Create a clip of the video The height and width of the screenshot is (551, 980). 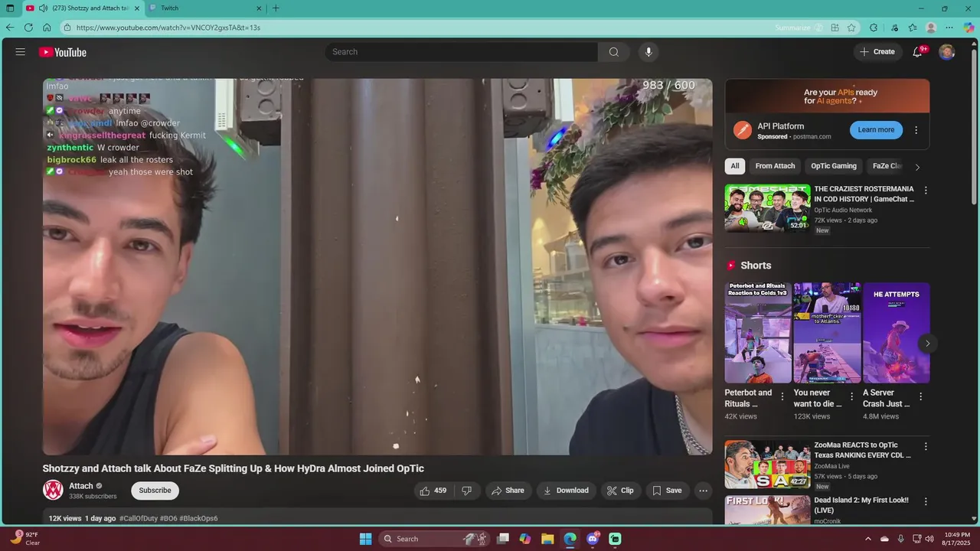click(x=620, y=491)
